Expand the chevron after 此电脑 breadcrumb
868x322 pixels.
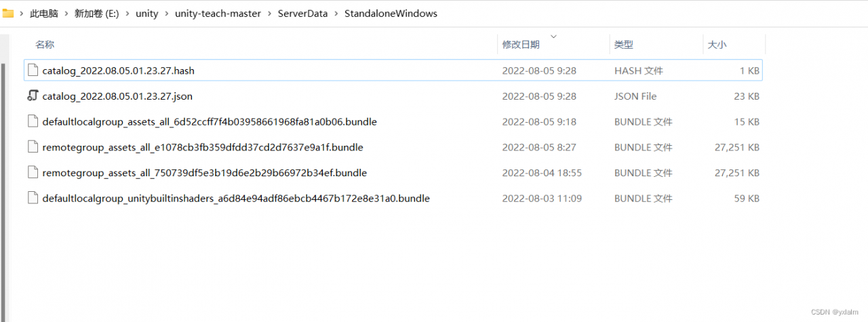point(66,14)
